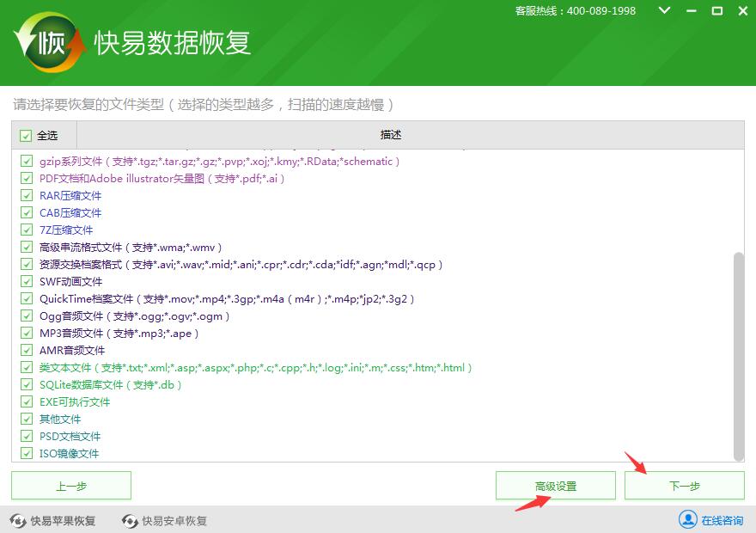
Task: Click the 快易数据恢复 title text
Action: click(x=172, y=42)
